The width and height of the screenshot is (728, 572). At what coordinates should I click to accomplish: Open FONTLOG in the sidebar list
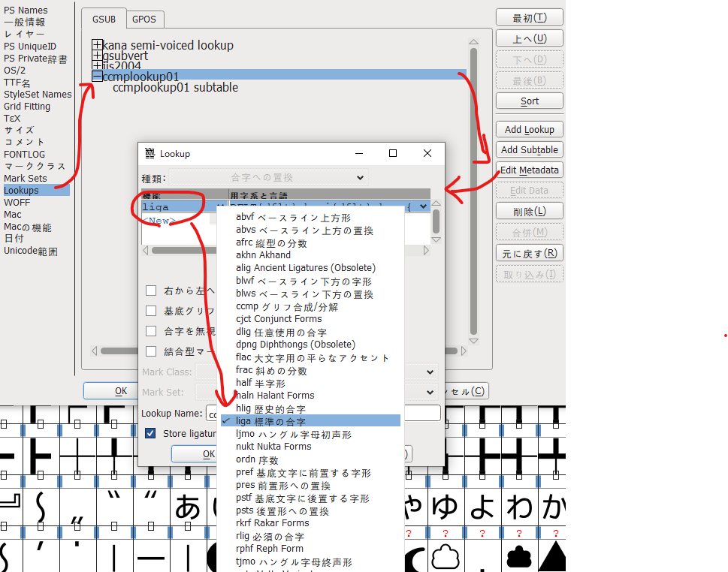click(x=25, y=154)
